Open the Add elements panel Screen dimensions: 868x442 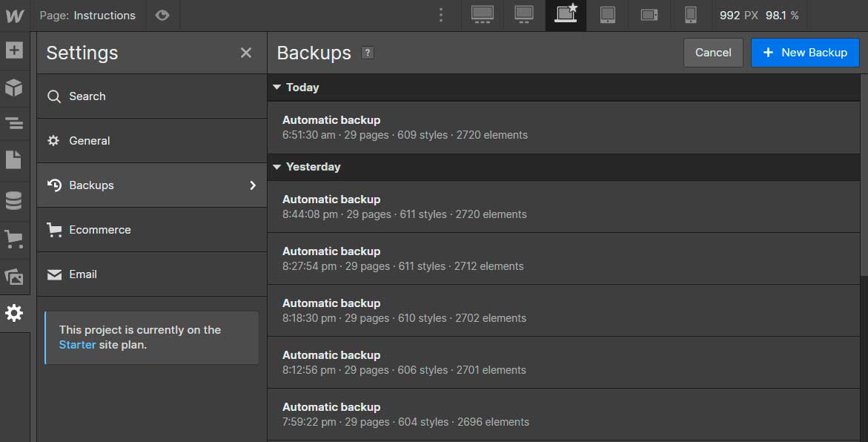14,50
